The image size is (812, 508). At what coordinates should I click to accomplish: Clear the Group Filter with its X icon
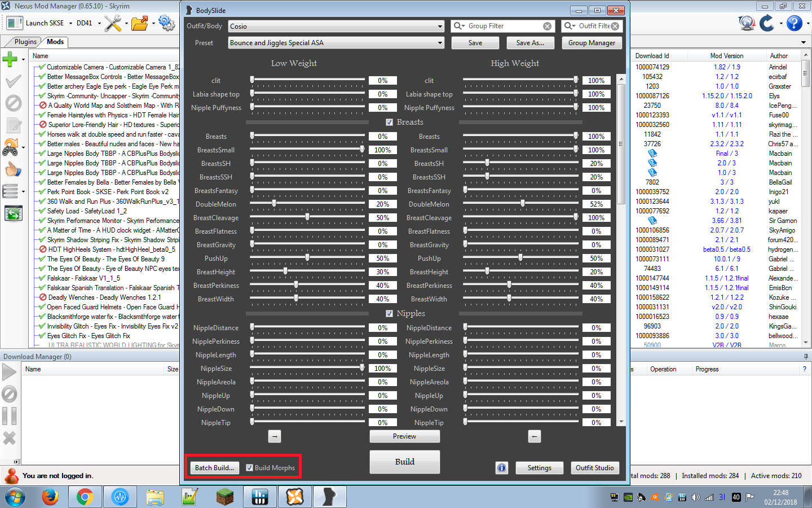pyautogui.click(x=547, y=26)
